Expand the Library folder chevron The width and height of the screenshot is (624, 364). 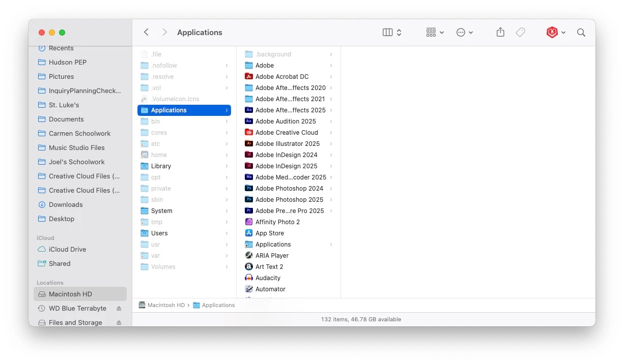(226, 166)
